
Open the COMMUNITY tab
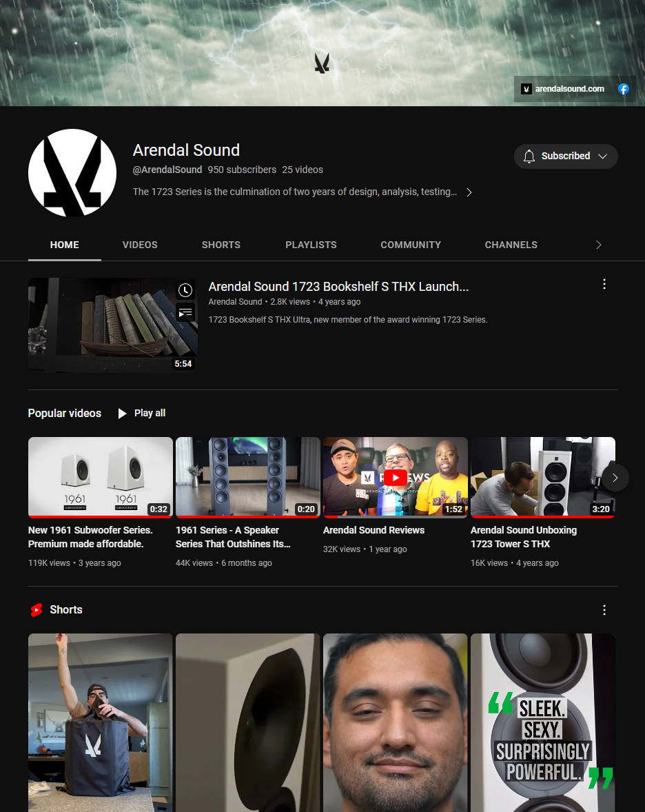click(x=411, y=245)
